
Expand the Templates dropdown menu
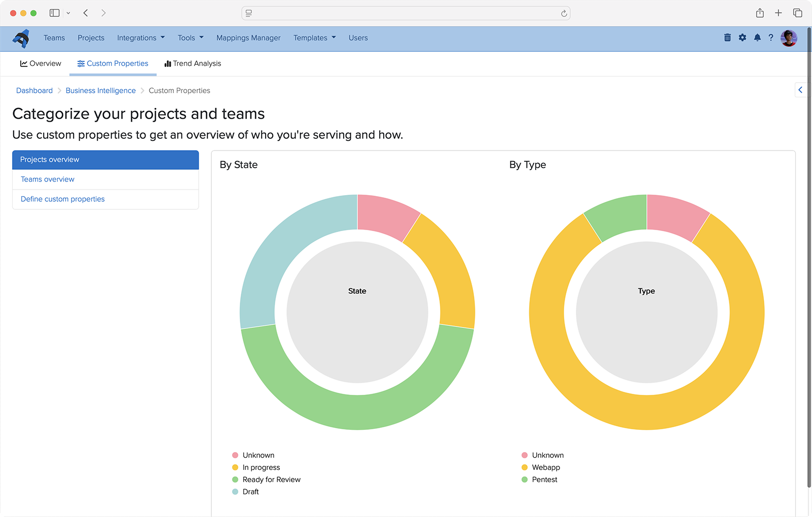(x=314, y=38)
